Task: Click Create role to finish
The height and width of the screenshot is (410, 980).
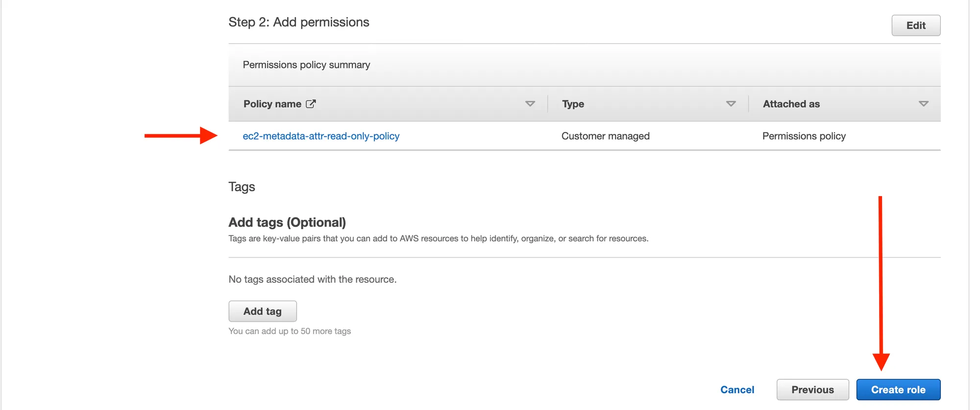Action: click(x=898, y=390)
